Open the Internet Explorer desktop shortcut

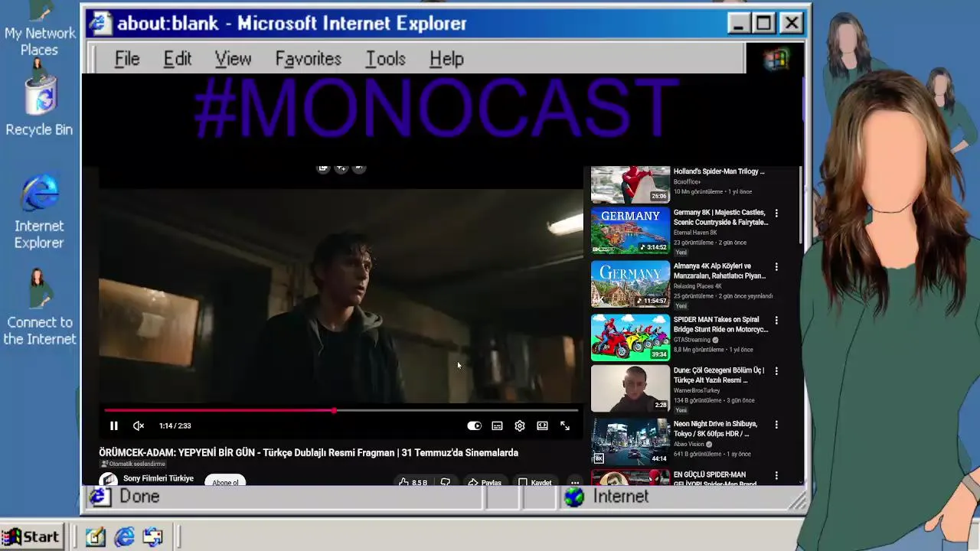click(x=39, y=212)
